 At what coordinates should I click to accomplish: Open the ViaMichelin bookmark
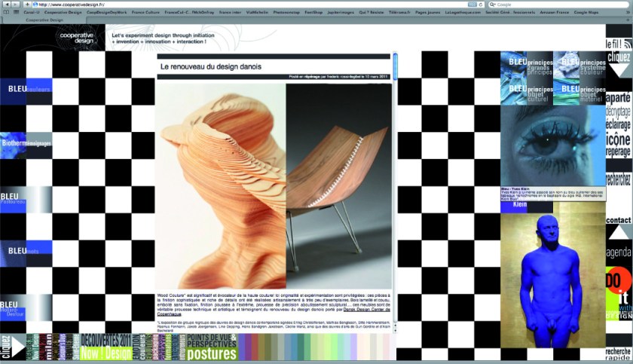coord(257,13)
